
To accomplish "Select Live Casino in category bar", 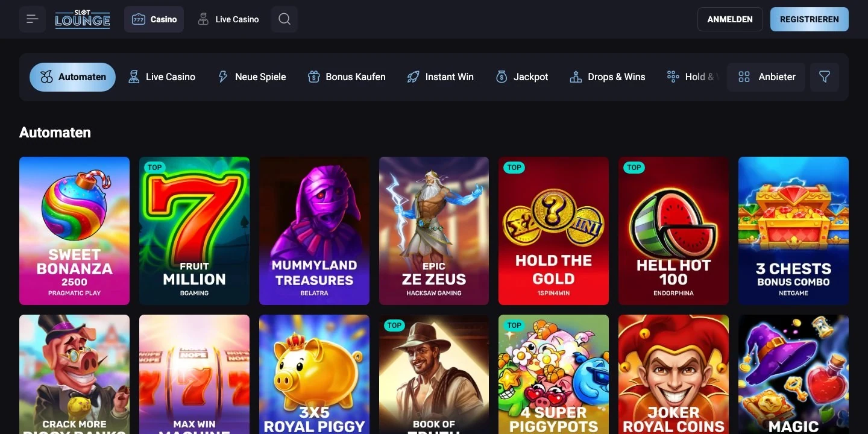I will [162, 77].
